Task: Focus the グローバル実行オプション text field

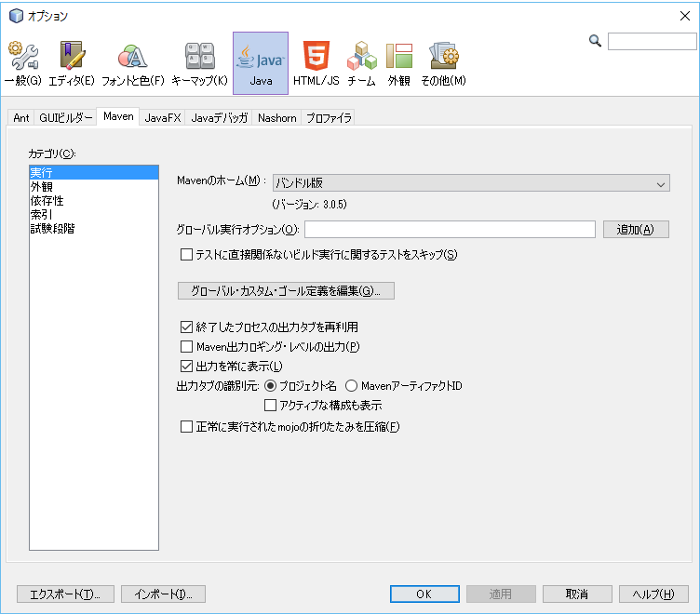Action: pyautogui.click(x=450, y=230)
